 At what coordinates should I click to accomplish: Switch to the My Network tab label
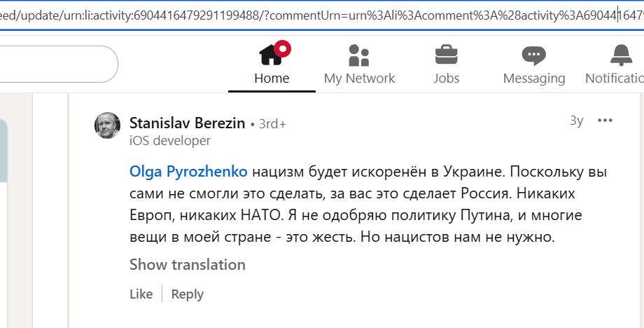(359, 78)
